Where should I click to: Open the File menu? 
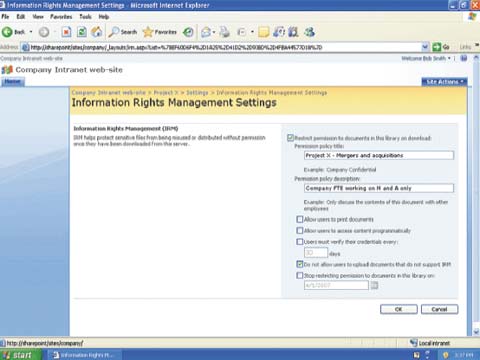click(x=5, y=17)
